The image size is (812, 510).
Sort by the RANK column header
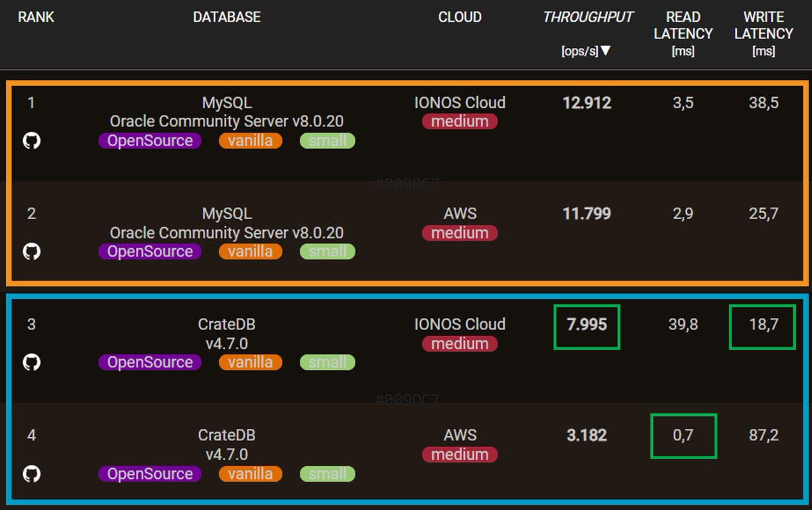[36, 18]
